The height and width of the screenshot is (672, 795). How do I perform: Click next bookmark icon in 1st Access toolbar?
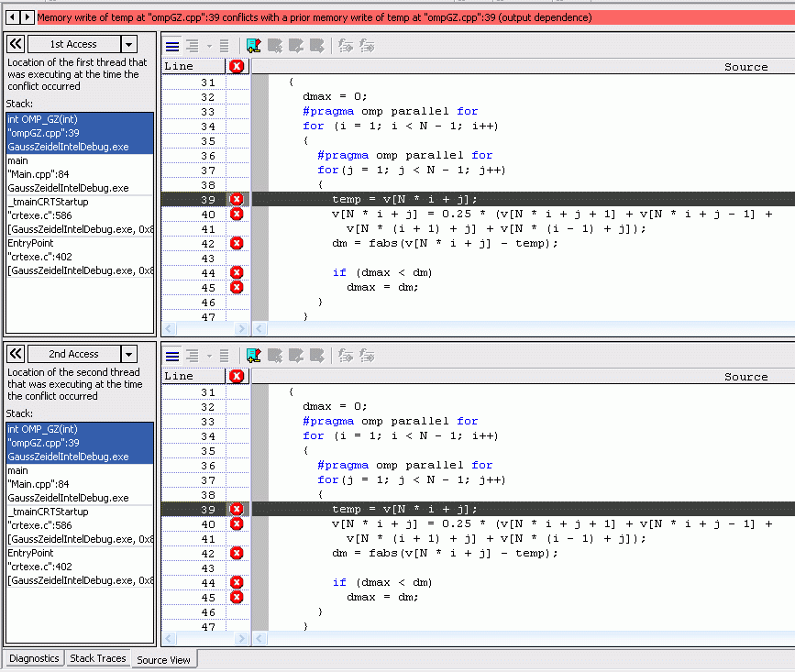317,46
